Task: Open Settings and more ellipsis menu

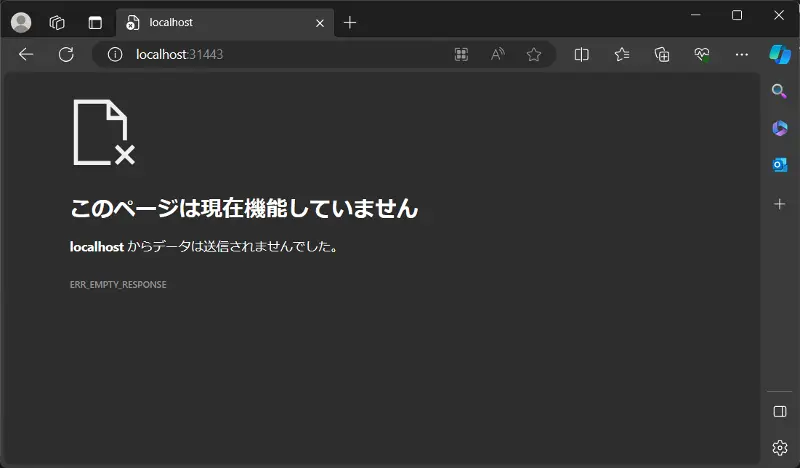Action: [742, 54]
